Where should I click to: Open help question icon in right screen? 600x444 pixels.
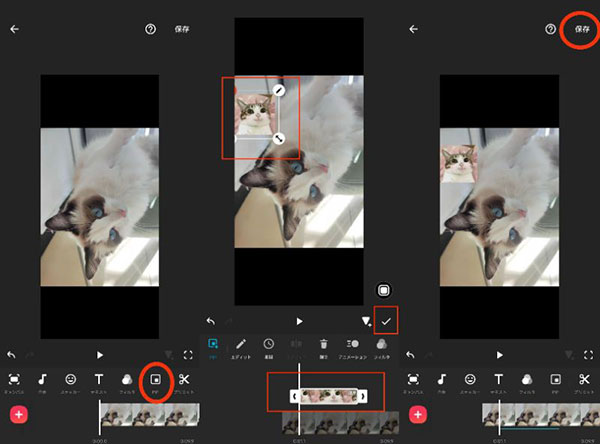point(550,29)
